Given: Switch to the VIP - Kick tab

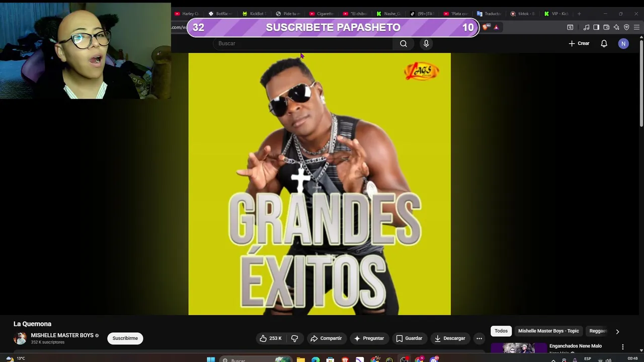Looking at the screenshot, I should point(557,14).
